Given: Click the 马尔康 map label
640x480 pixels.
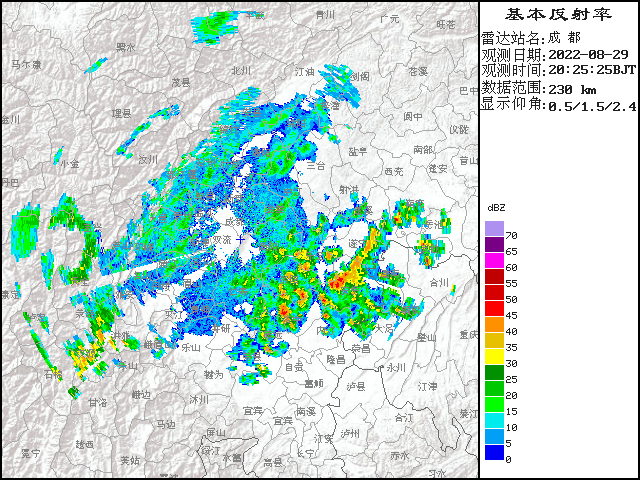Looking at the screenshot, I should pos(26,64).
